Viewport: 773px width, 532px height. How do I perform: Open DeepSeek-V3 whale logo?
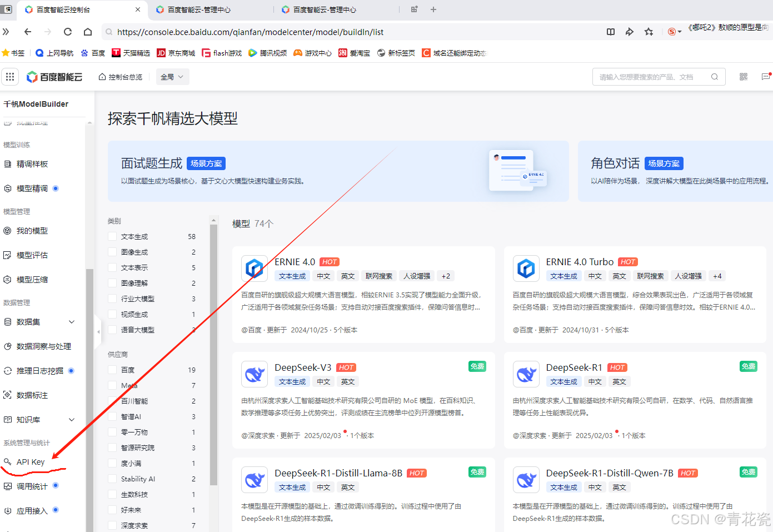[x=255, y=374]
